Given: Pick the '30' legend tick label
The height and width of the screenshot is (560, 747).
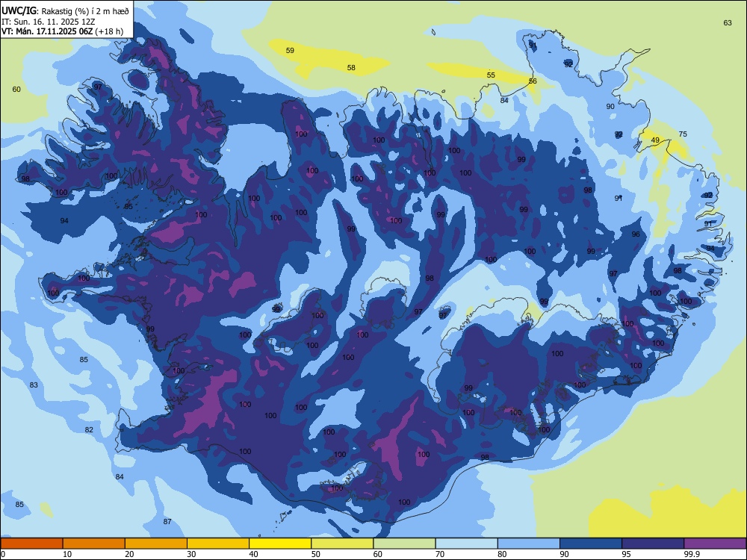Looking at the screenshot, I should click(x=191, y=554).
